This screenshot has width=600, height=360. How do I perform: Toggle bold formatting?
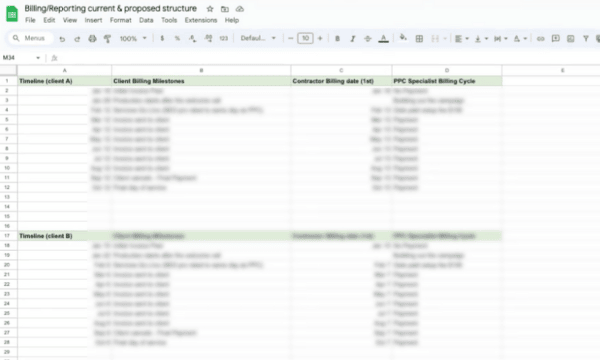(x=337, y=39)
